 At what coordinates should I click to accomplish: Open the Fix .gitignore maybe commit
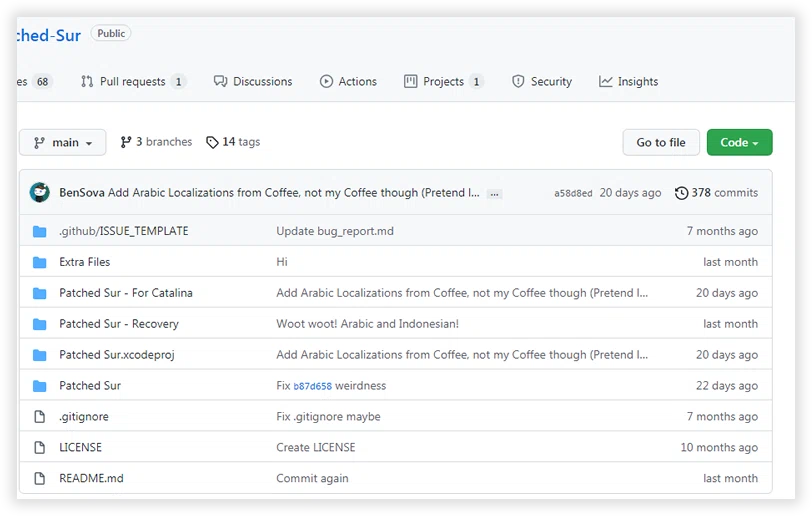(x=328, y=417)
